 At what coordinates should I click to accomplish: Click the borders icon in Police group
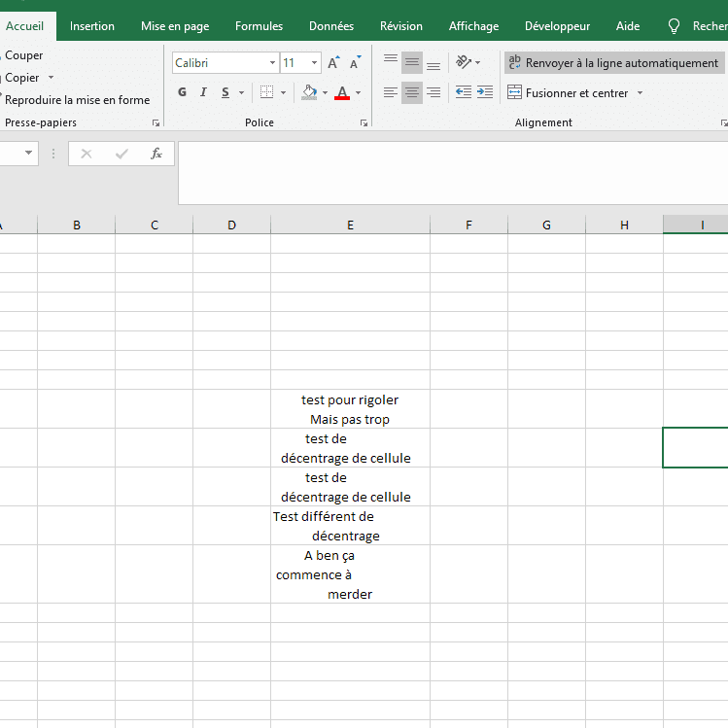[x=266, y=92]
